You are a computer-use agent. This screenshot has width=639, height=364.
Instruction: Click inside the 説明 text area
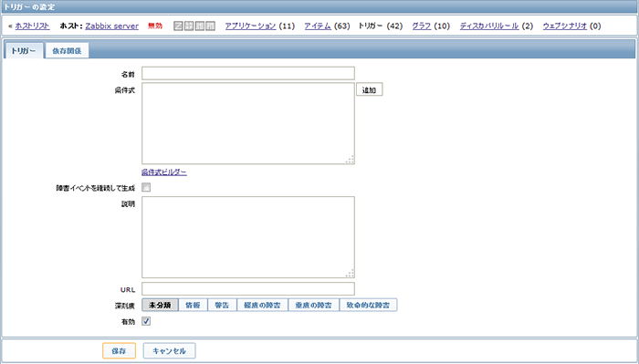point(248,237)
